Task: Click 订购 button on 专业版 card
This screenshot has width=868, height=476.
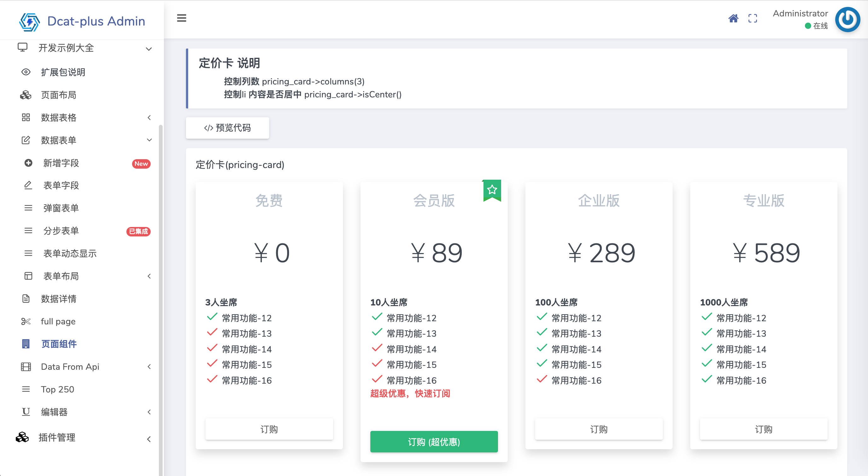Action: tap(763, 429)
